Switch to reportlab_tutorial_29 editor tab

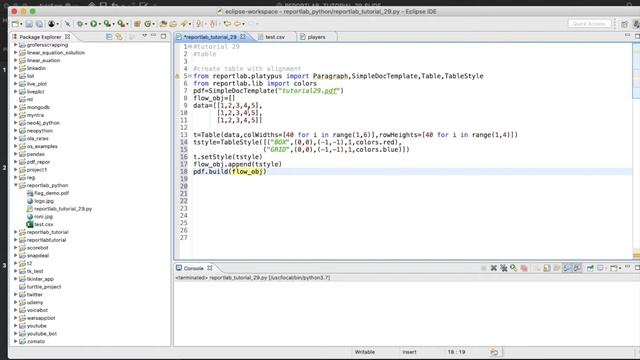[x=210, y=37]
